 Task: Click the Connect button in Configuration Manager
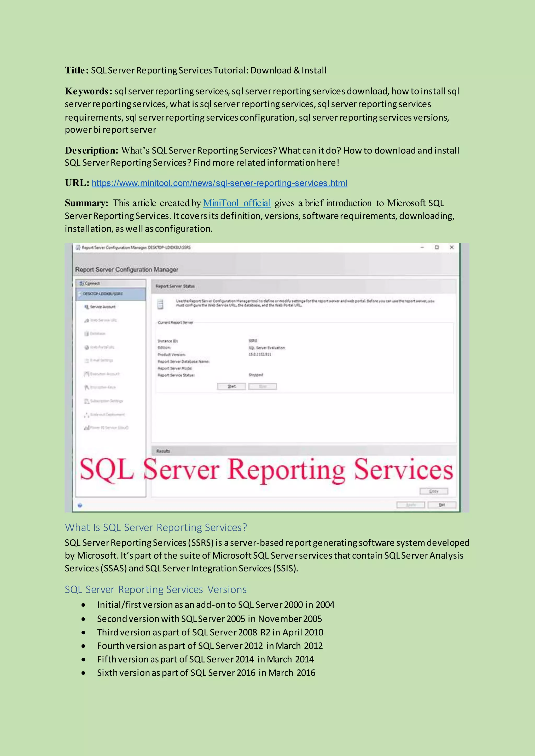click(111, 283)
